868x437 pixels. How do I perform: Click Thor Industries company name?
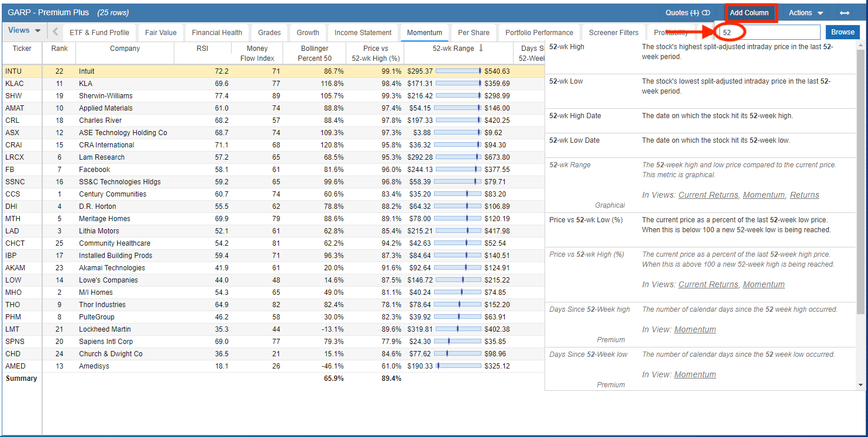point(102,305)
